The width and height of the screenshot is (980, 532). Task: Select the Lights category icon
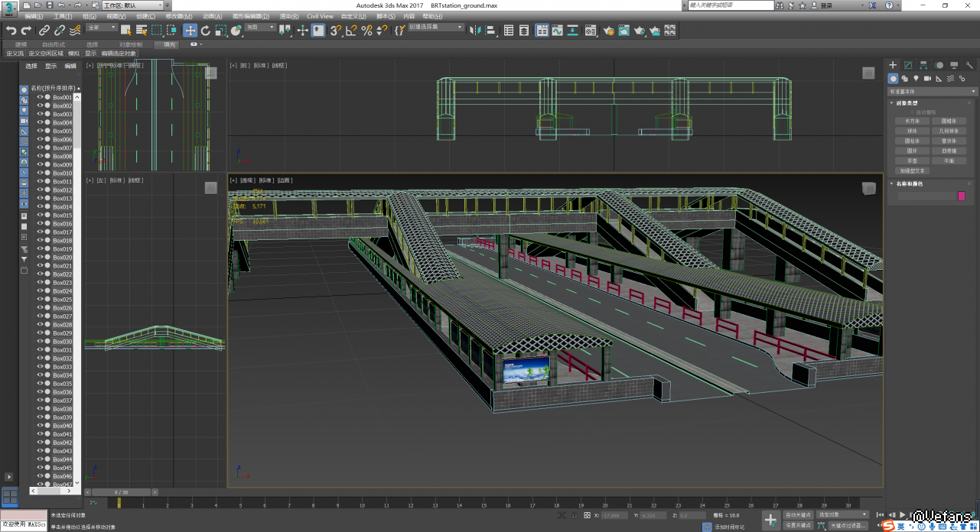pyautogui.click(x=916, y=79)
